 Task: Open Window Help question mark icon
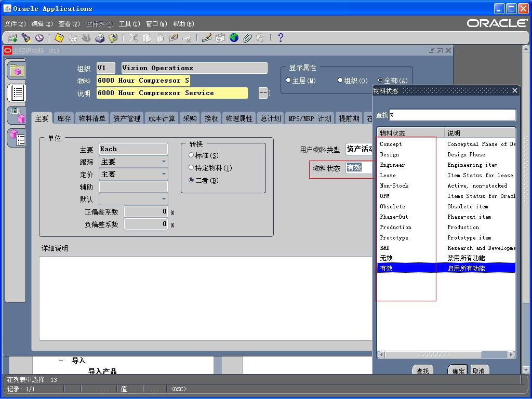coord(281,38)
